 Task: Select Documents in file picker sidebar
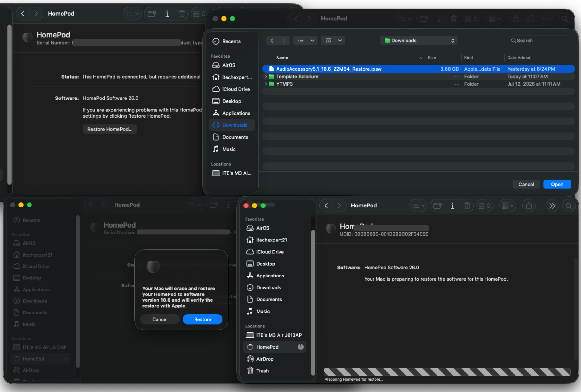click(232, 137)
